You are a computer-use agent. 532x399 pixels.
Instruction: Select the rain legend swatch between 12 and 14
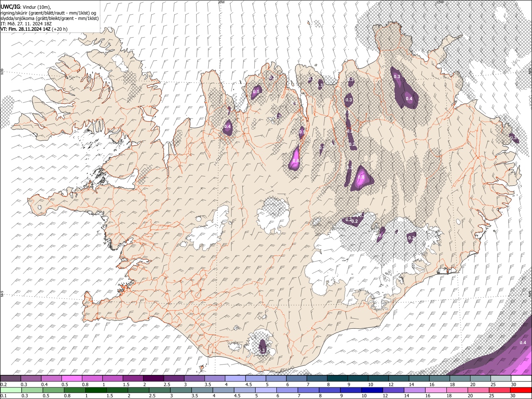(393, 390)
